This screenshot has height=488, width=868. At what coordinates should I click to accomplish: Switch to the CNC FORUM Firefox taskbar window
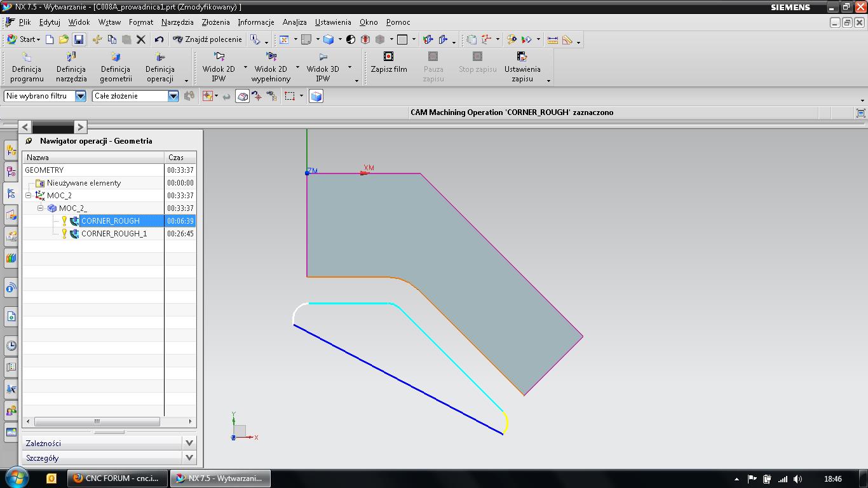click(x=118, y=478)
